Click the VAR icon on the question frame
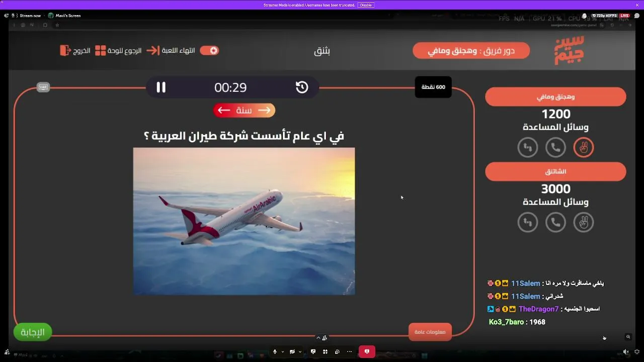Viewport: 644px width, 362px height. click(x=43, y=87)
